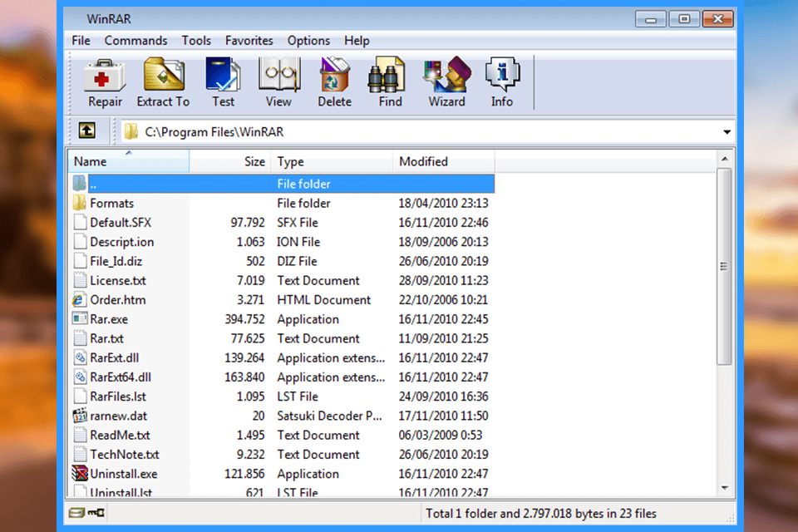Image resolution: width=798 pixels, height=532 pixels.
Task: Click the date 17/11/2010 11:50
Action: click(443, 416)
